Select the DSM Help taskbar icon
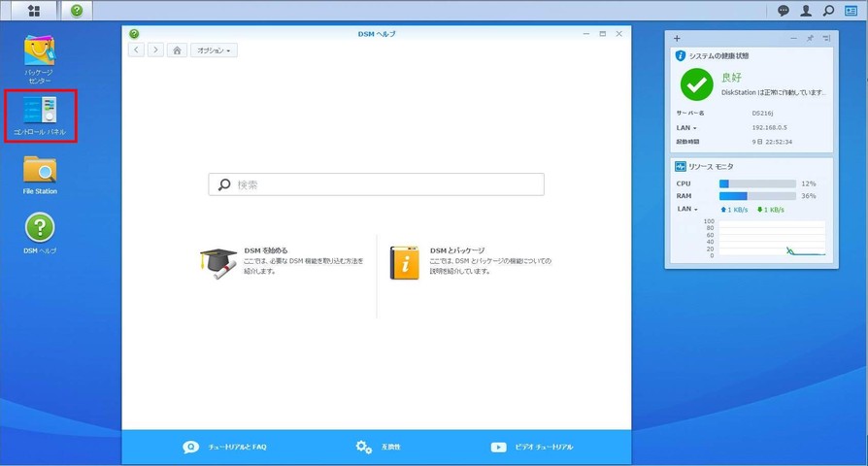Image resolution: width=868 pixels, height=466 pixels. (x=77, y=11)
